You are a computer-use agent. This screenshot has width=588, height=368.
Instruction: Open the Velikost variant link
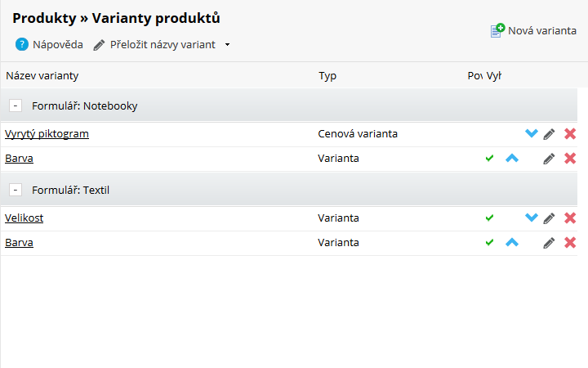click(x=24, y=218)
